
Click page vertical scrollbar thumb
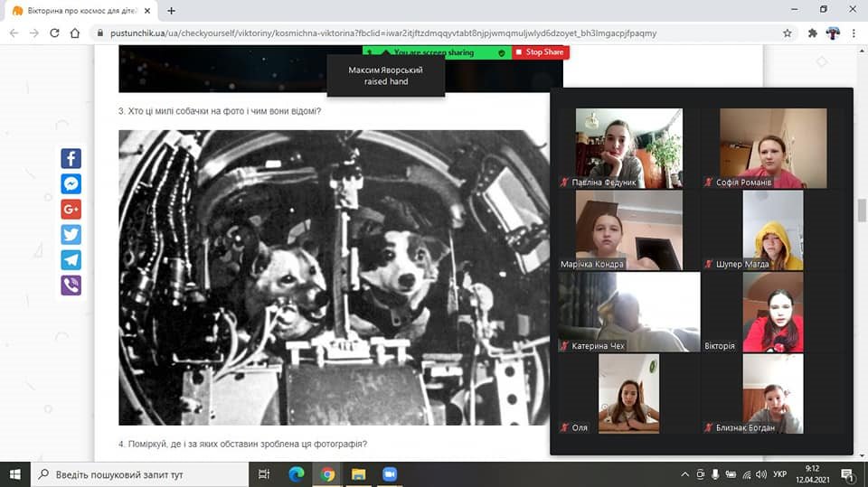point(862,211)
